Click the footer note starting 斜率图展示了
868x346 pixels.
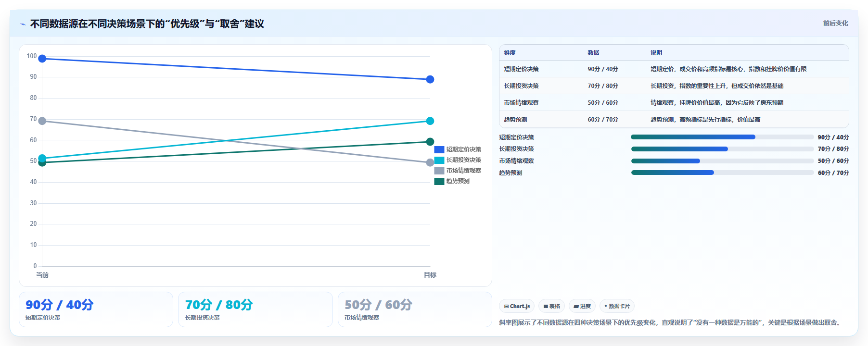pos(671,323)
